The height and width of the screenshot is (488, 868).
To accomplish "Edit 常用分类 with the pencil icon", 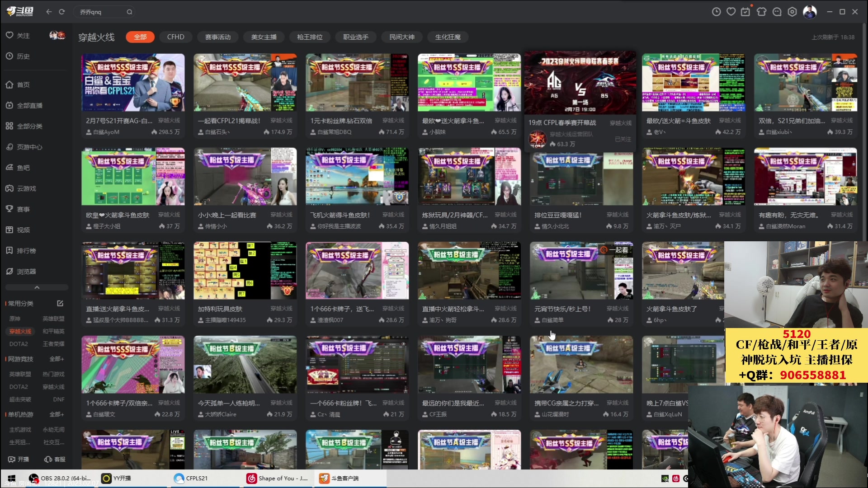I will (x=60, y=304).
